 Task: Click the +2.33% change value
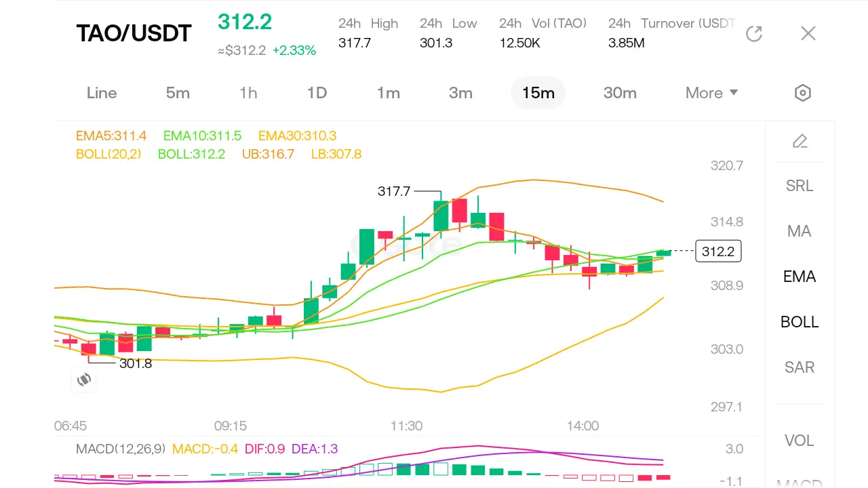294,50
